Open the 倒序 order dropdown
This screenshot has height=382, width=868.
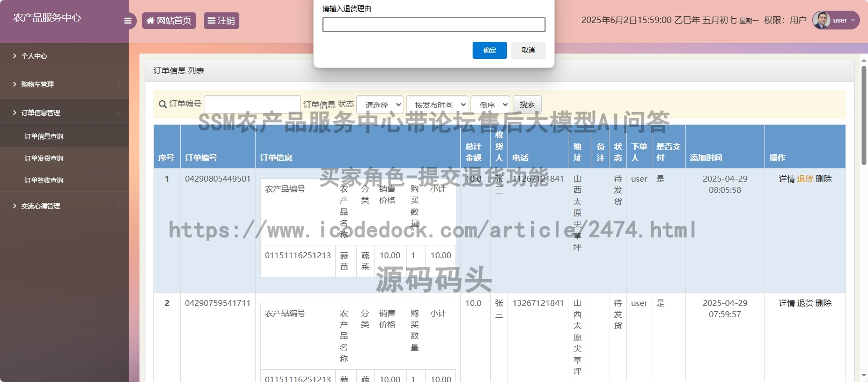490,104
